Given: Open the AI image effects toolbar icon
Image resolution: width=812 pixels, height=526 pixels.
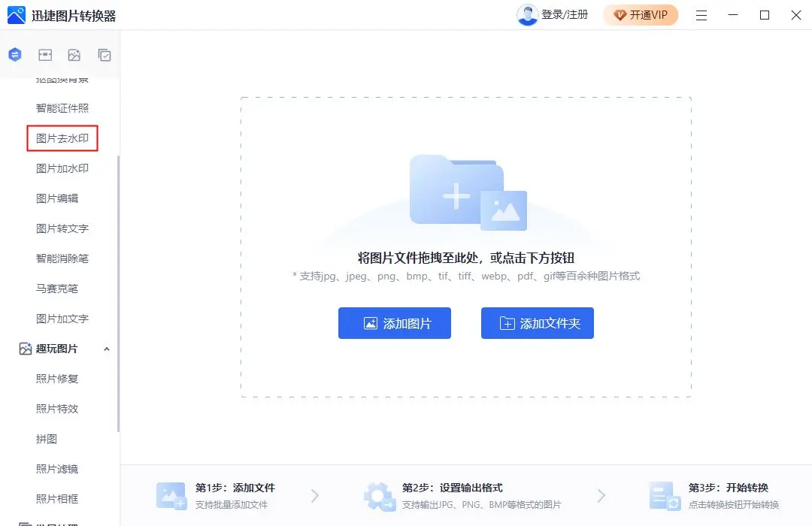Looking at the screenshot, I should click(x=74, y=54).
